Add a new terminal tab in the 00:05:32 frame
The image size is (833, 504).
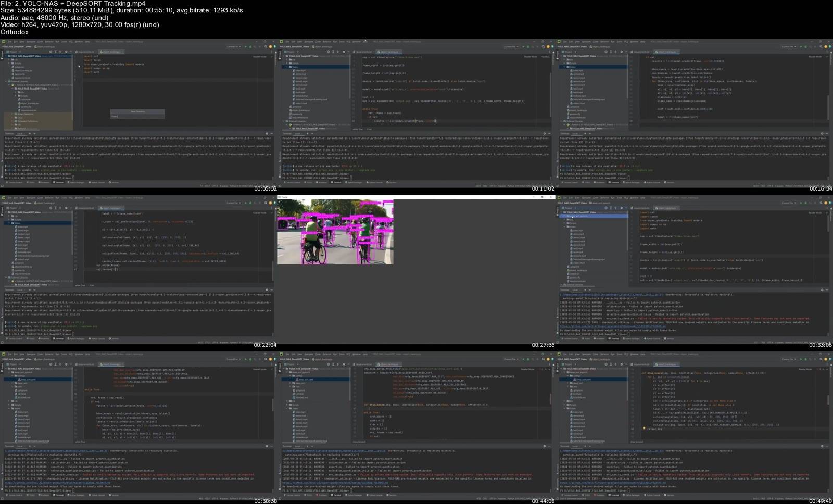tap(30, 134)
